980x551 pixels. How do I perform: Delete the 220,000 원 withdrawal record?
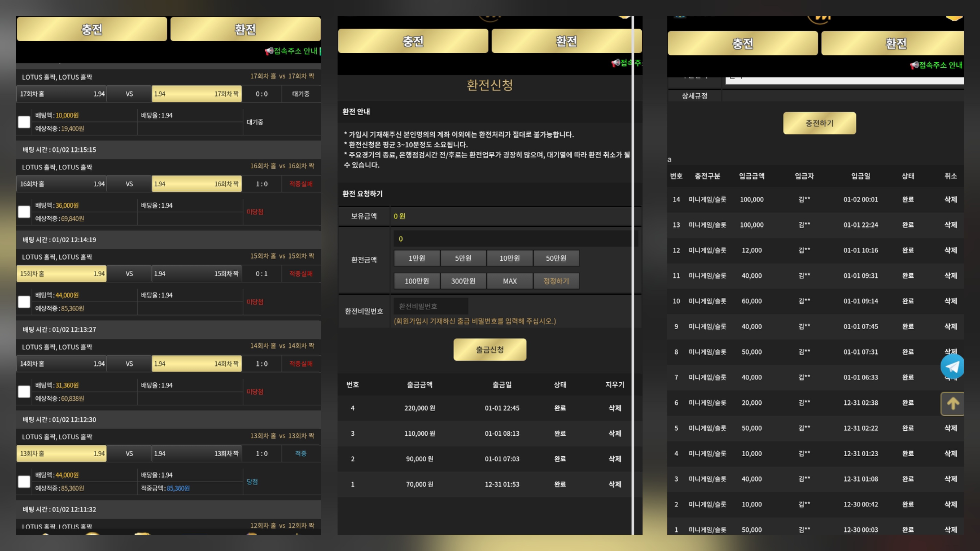pyautogui.click(x=614, y=408)
